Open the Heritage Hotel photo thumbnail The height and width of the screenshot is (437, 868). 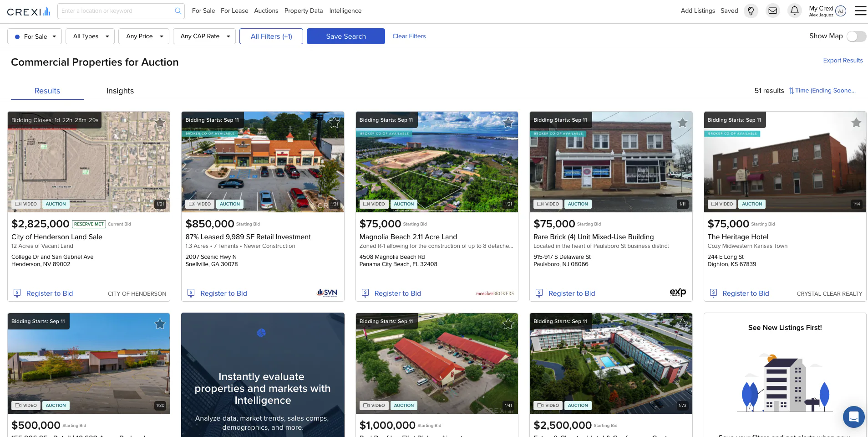(785, 162)
